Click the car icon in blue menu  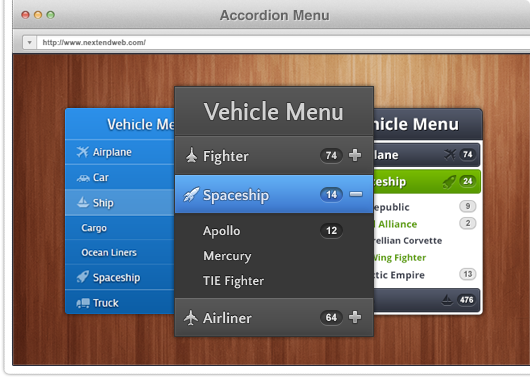coord(83,178)
